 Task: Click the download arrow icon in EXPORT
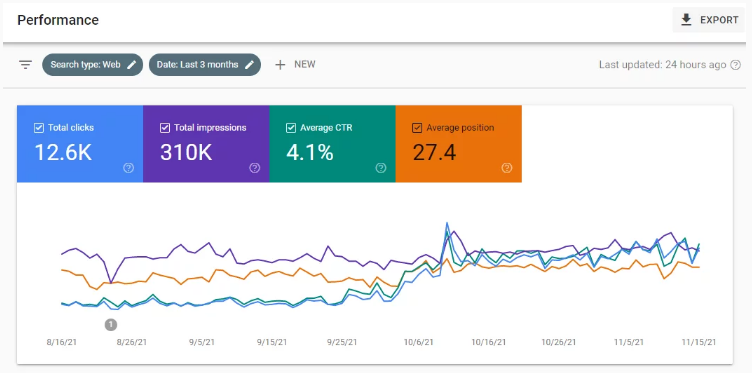(x=687, y=20)
